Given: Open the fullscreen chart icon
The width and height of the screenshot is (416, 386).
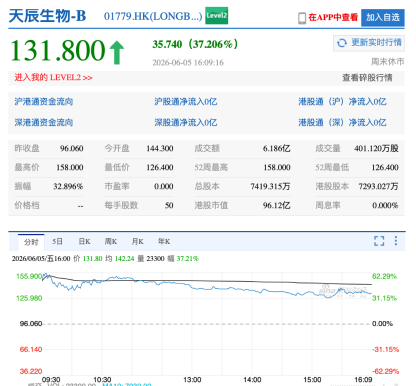Looking at the screenshot, I should pyautogui.click(x=379, y=241).
